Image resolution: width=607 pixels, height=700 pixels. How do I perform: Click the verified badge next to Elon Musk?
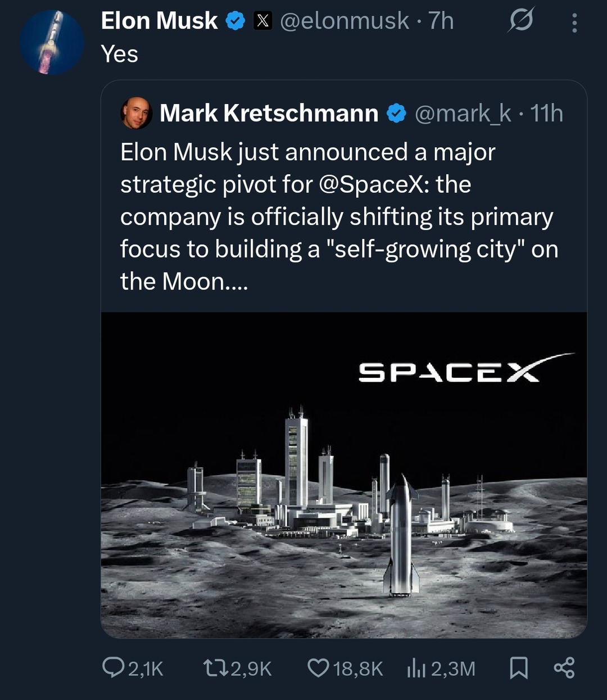pos(235,20)
